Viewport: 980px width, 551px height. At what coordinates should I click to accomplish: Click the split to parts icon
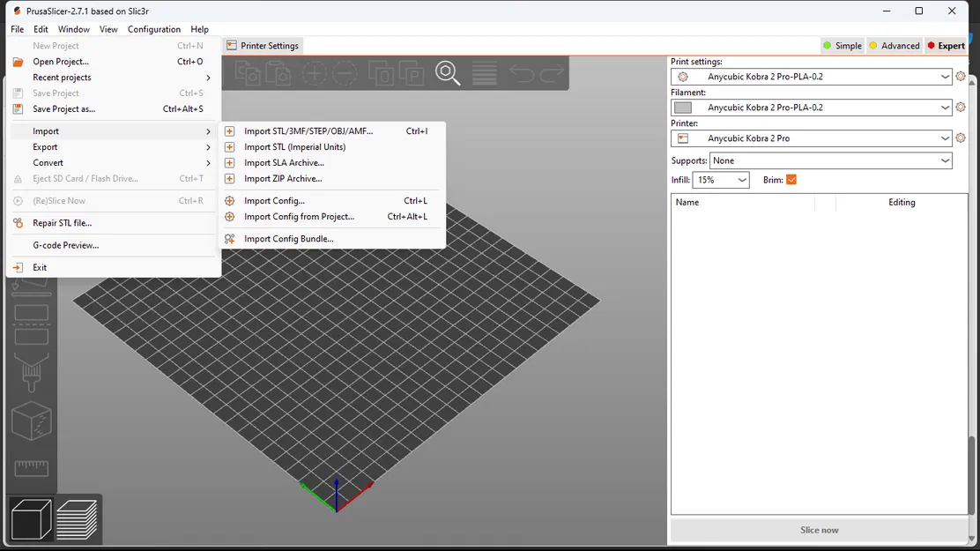coord(412,73)
